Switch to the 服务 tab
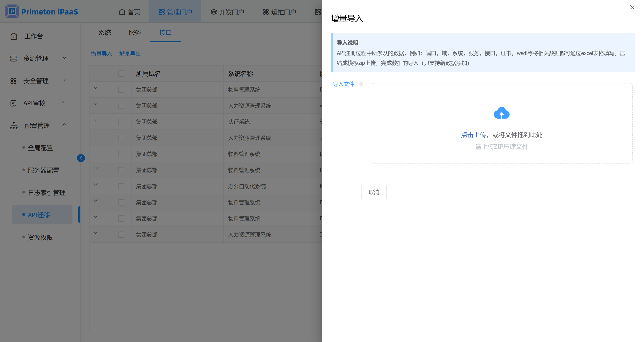The image size is (644, 342). point(135,32)
